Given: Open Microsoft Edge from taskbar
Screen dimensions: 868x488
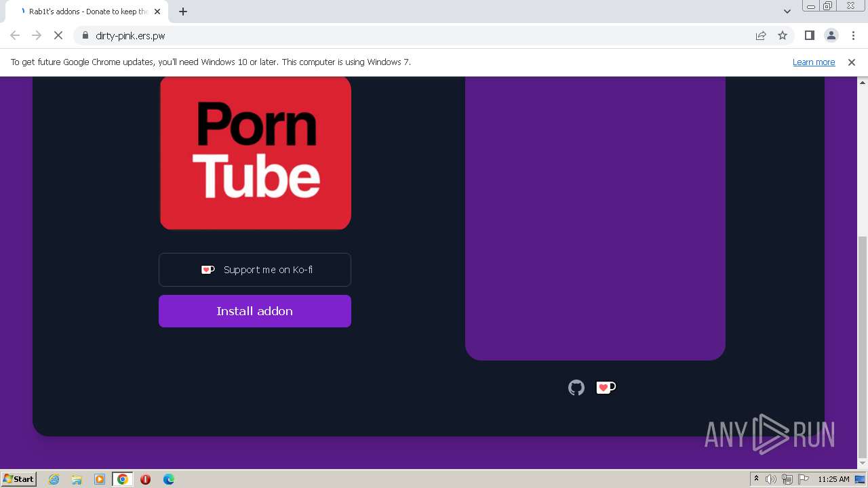Looking at the screenshot, I should pos(169,479).
